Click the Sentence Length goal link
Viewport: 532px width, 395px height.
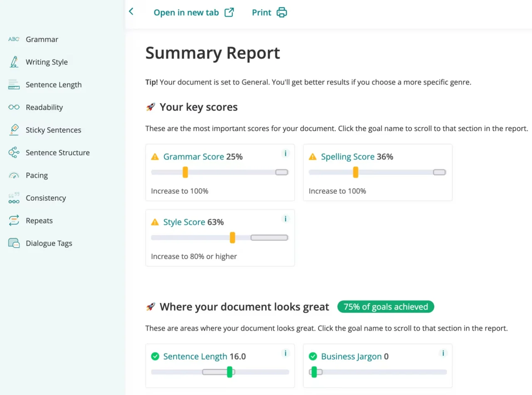[195, 356]
